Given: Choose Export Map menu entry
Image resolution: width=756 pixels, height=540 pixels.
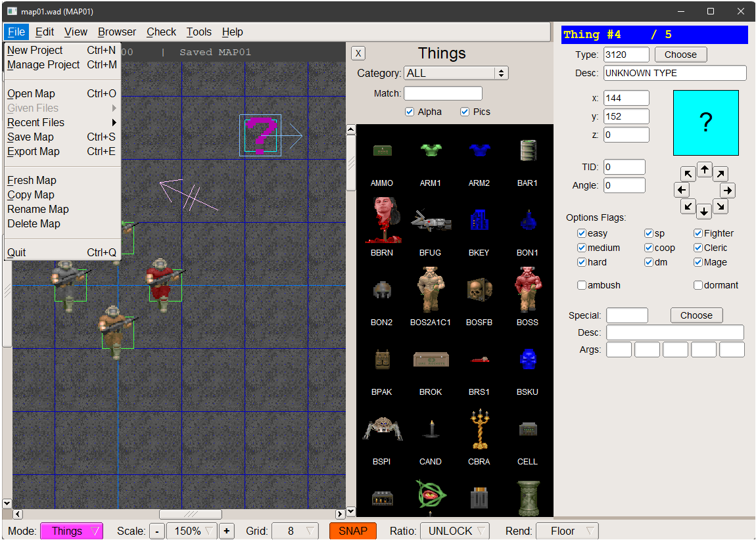Looking at the screenshot, I should tap(62, 151).
